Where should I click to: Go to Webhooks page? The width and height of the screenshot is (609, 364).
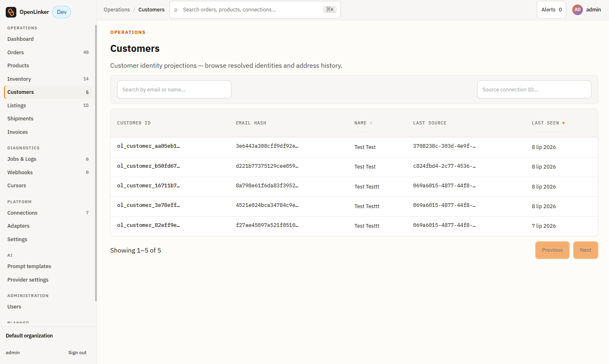coord(48,172)
